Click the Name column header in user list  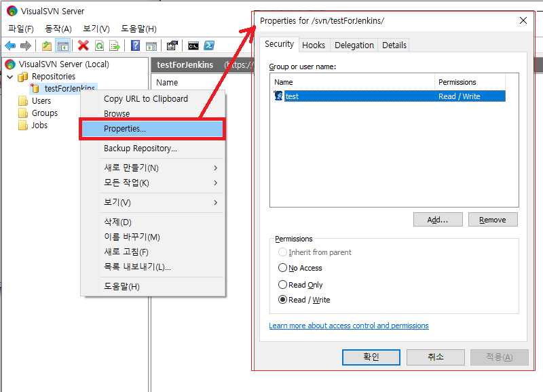click(352, 82)
